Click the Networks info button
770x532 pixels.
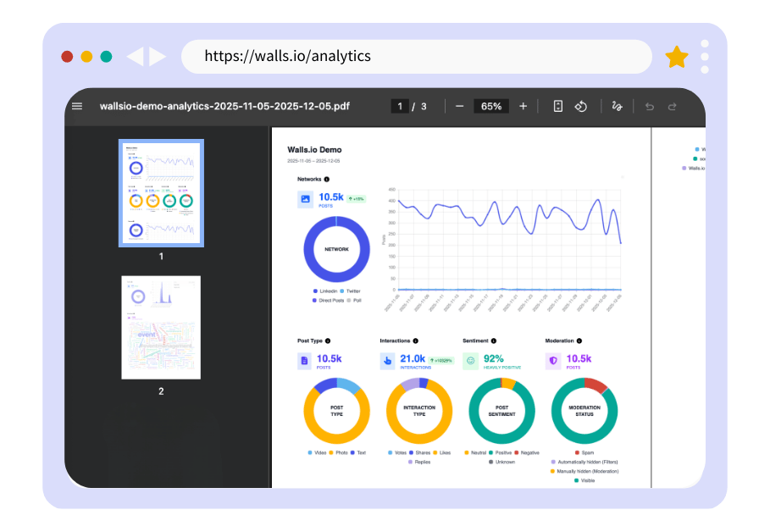click(329, 180)
